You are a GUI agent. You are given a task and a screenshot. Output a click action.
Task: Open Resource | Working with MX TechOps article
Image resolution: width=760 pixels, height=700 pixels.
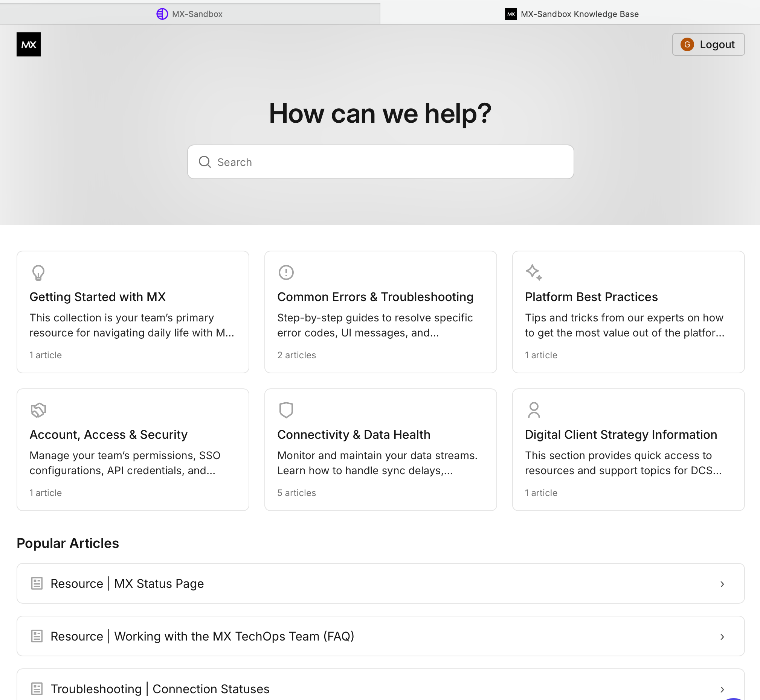point(380,636)
